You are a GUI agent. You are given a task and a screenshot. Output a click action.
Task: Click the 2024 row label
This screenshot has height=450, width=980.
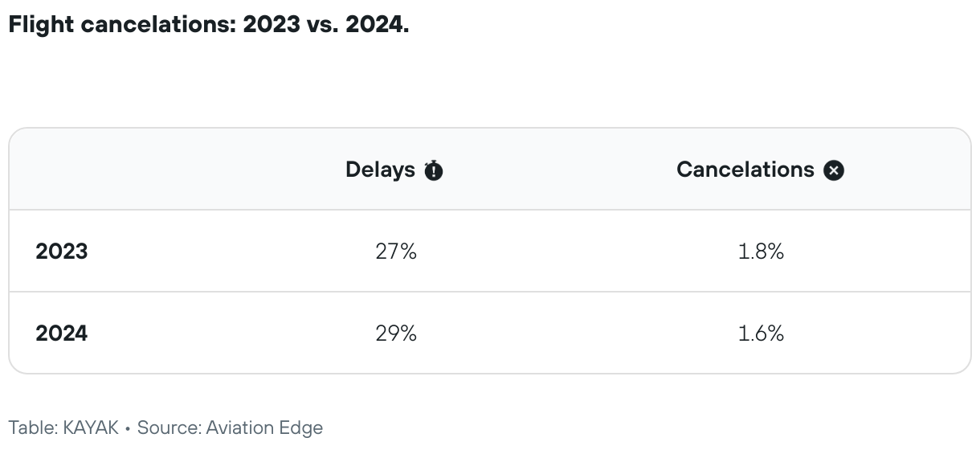62,333
